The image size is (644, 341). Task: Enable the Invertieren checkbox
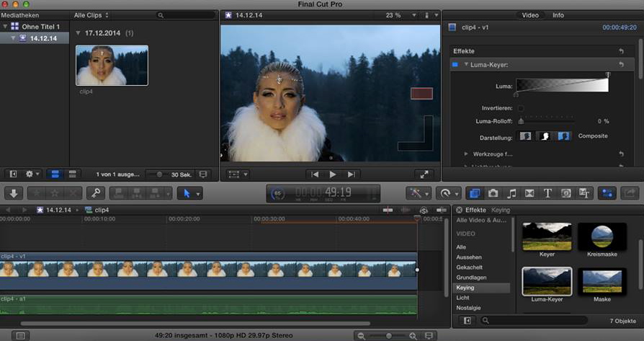(x=521, y=108)
